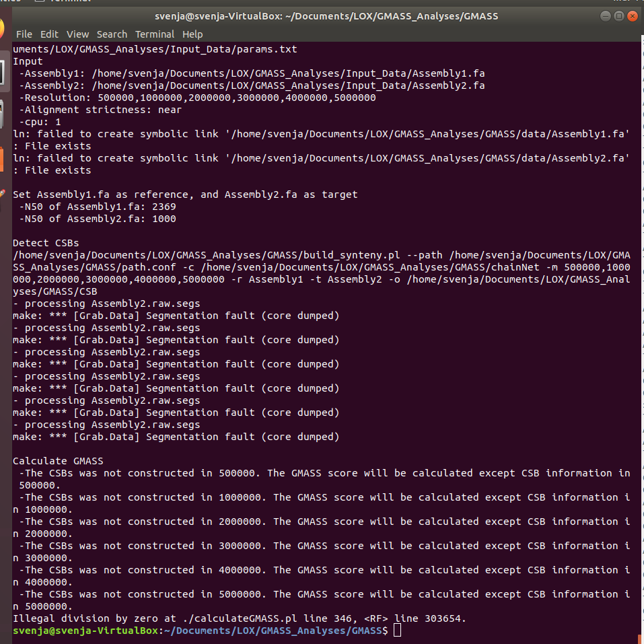Click the blinking cursor after the shell prompt
Image resolution: width=644 pixels, height=644 pixels.
[x=396, y=630]
